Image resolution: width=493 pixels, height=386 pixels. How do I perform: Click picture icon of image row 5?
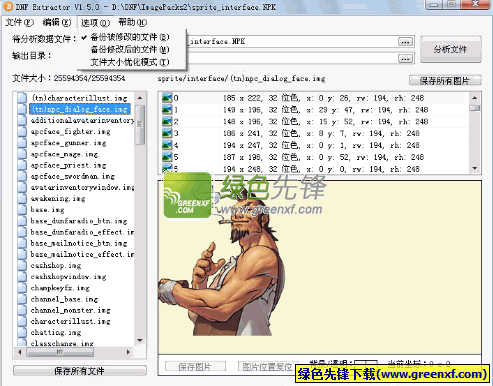[x=167, y=157]
